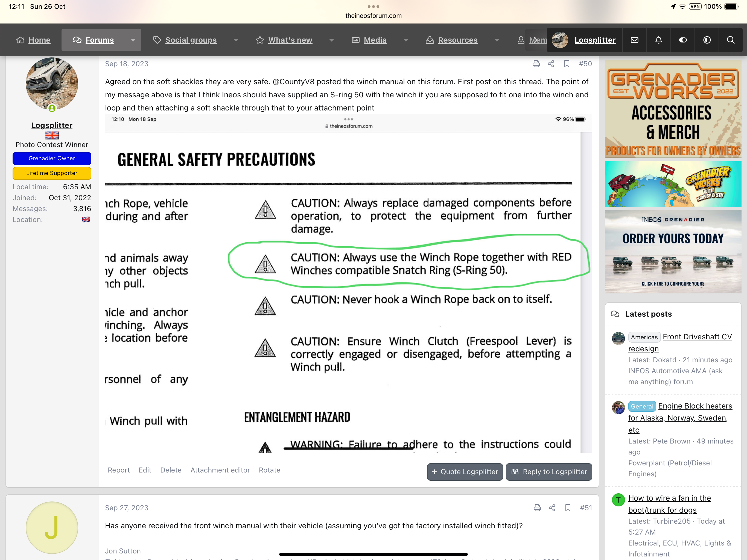This screenshot has height=560, width=747.
Task: Click the blue Grenadier Owner badge
Action: [x=52, y=158]
